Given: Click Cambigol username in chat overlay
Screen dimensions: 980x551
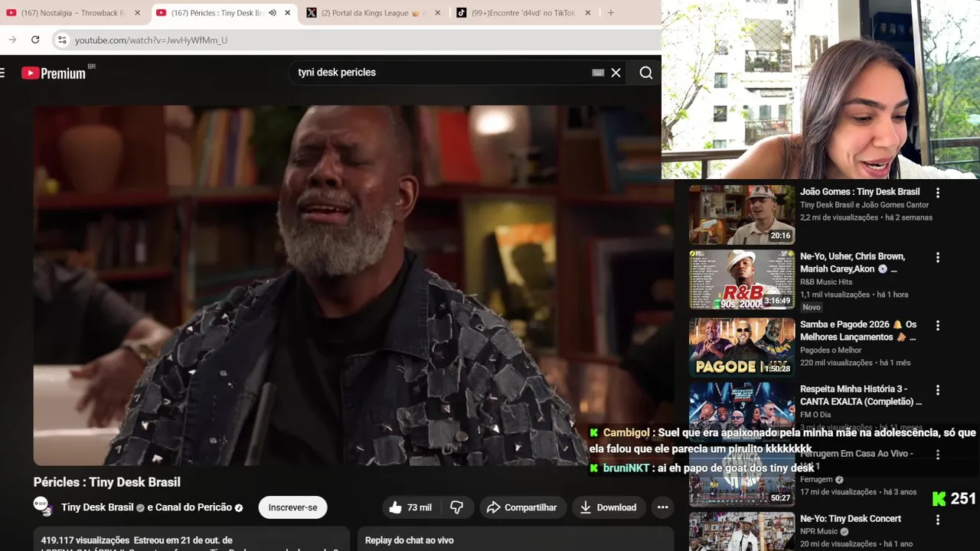Looking at the screenshot, I should tap(626, 432).
